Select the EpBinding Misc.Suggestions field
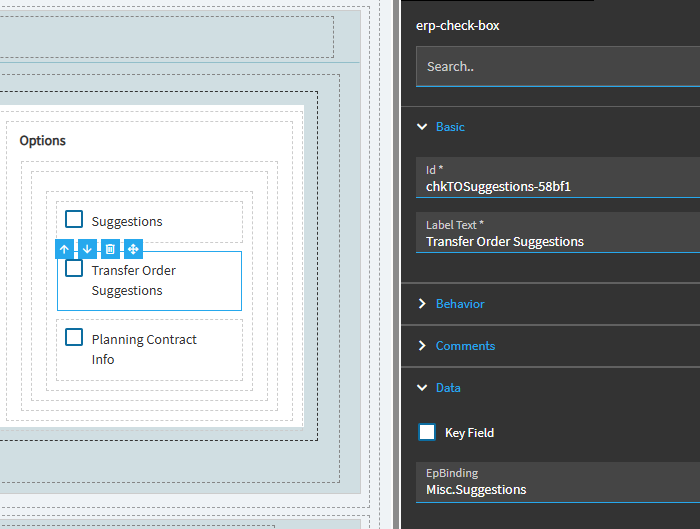Viewport: 700px width, 529px height. 558,483
